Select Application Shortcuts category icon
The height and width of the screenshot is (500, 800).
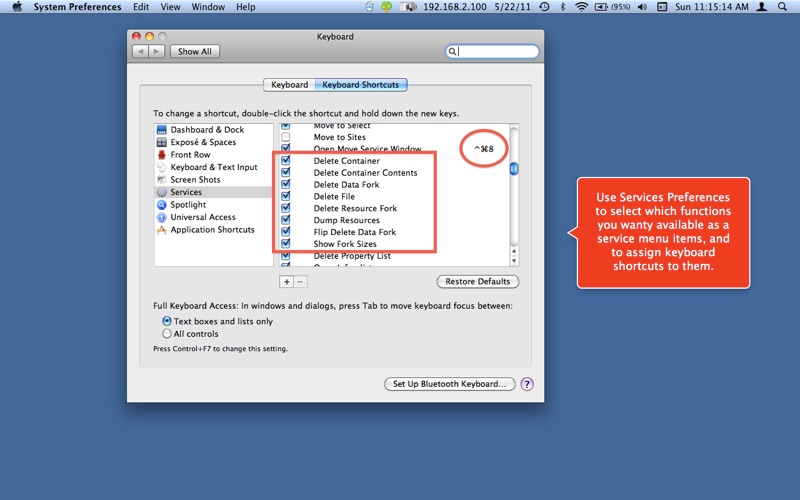(x=161, y=230)
